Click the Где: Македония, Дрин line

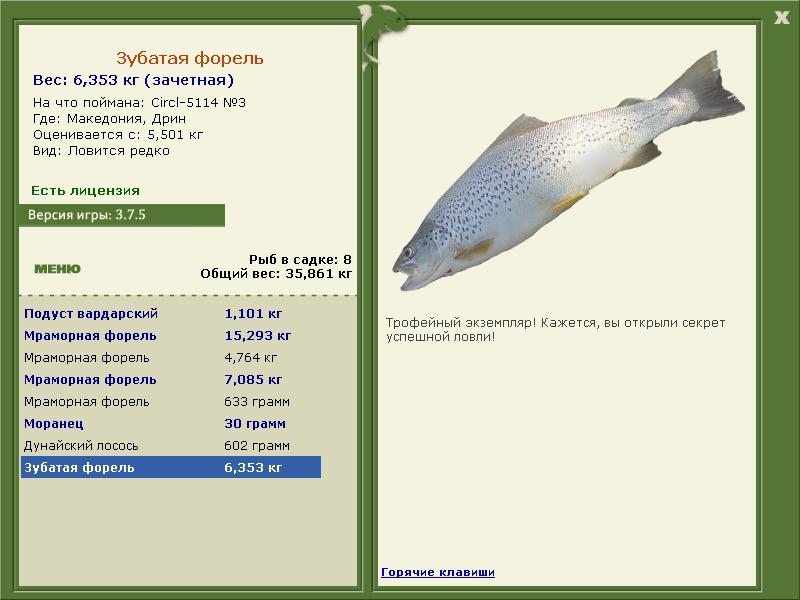coord(109,119)
